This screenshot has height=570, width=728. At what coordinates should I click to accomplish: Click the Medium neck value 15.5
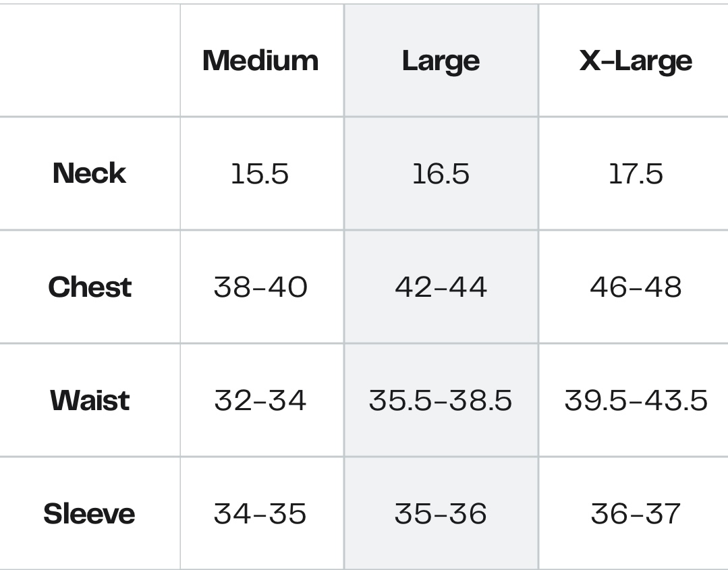[260, 174]
